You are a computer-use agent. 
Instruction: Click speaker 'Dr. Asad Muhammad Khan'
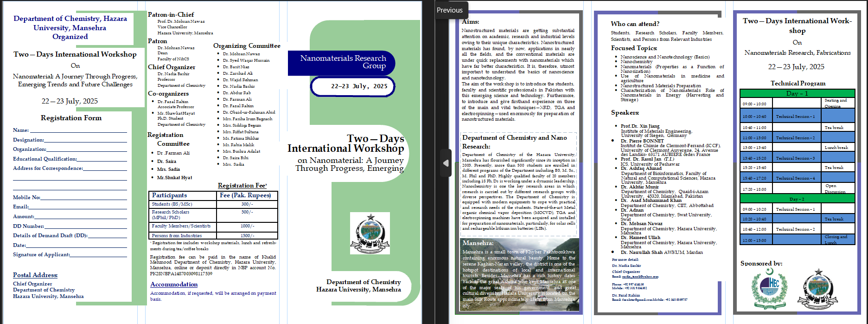pos(651,201)
